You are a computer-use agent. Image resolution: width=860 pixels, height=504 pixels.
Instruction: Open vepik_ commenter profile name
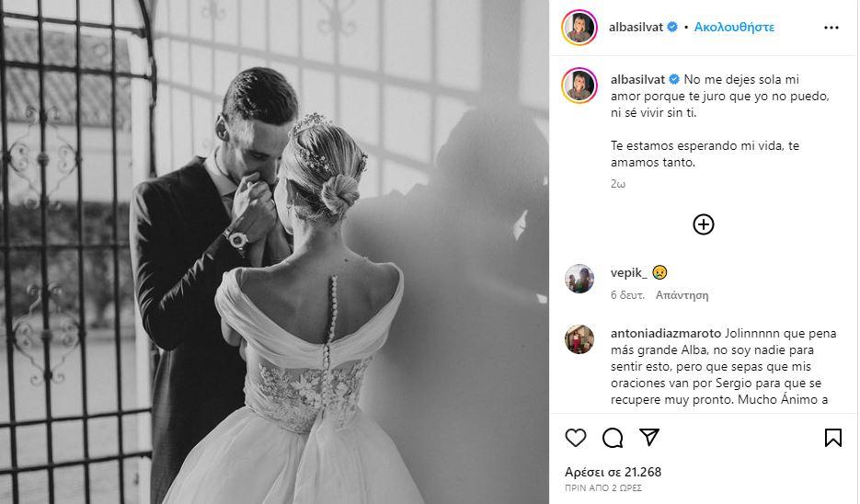(629, 272)
